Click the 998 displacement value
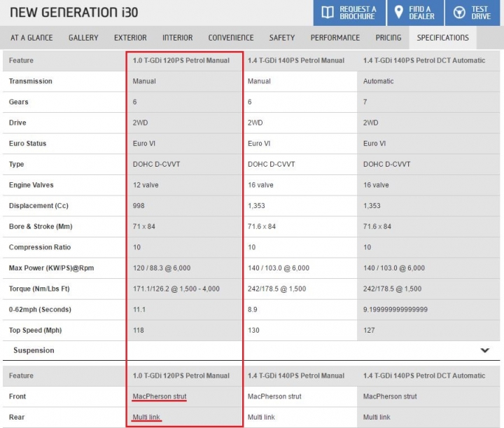Screen dimensions: 504x428 point(139,206)
